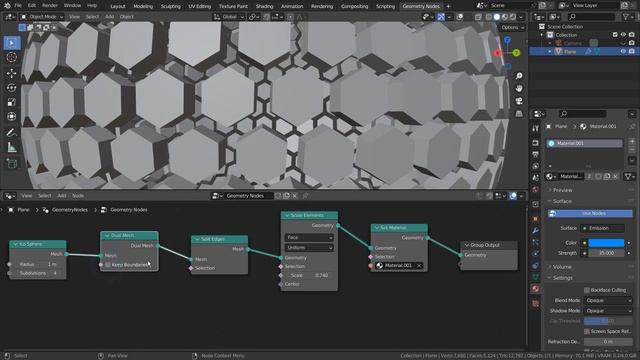Select the Scale tool

(x=12, y=102)
